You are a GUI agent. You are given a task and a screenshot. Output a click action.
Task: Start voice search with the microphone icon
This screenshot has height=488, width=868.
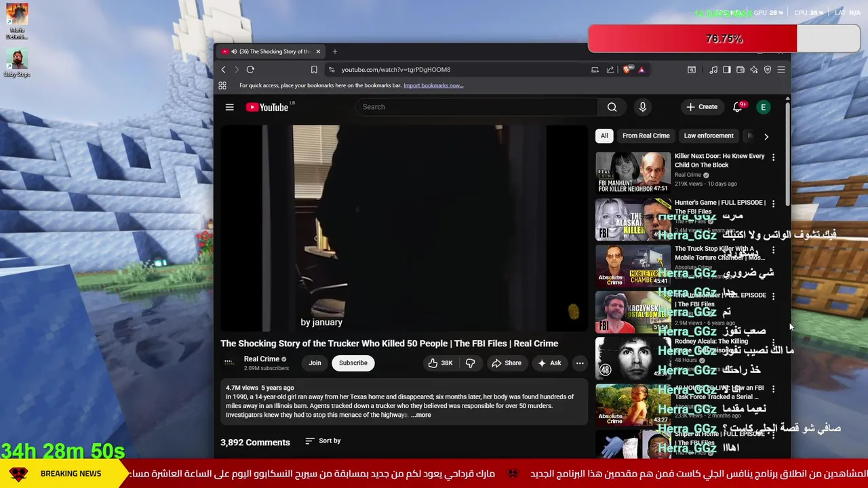[x=643, y=107]
